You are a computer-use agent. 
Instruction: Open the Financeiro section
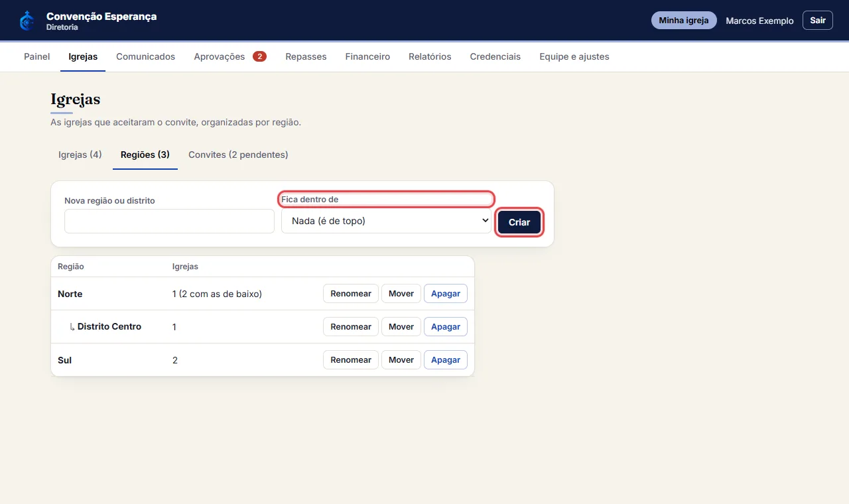(x=367, y=56)
